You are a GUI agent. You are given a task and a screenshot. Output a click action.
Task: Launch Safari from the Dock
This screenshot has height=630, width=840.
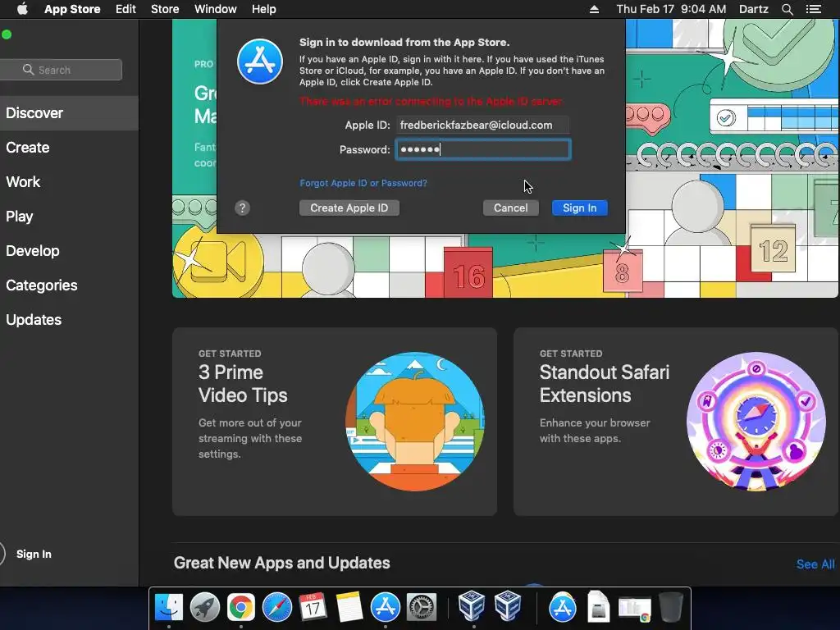click(277, 608)
